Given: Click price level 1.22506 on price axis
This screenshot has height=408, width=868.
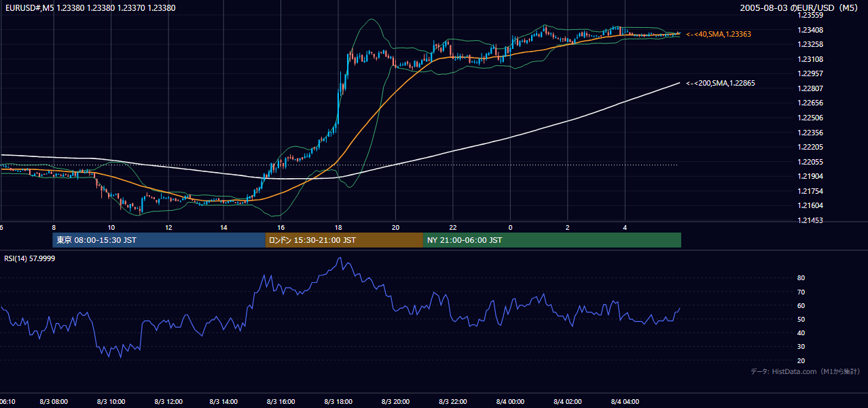Looking at the screenshot, I should point(810,118).
